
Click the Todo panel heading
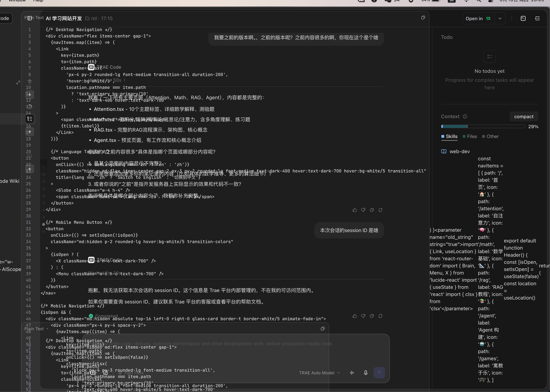coord(447,37)
